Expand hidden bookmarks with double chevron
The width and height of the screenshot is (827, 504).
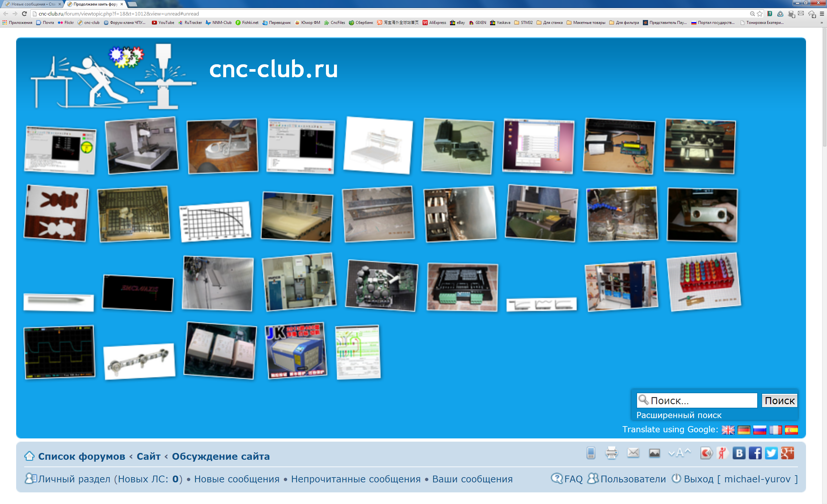821,23
